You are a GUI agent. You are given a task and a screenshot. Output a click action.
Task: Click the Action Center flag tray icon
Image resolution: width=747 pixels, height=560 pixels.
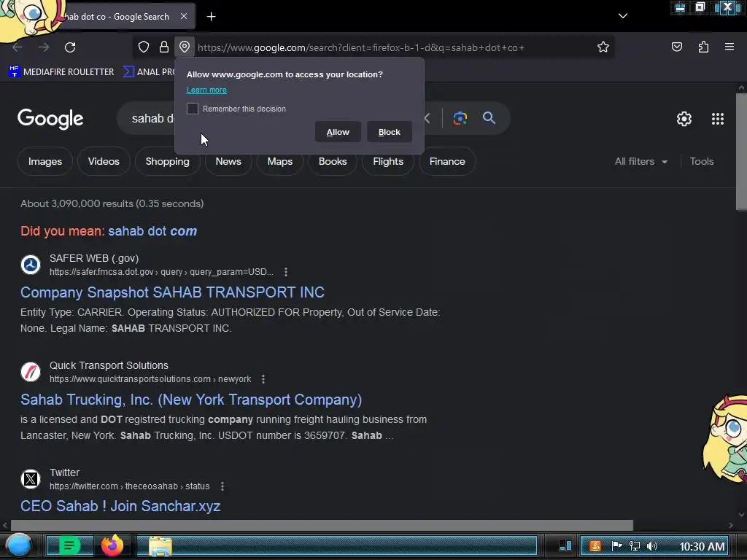pos(616,546)
